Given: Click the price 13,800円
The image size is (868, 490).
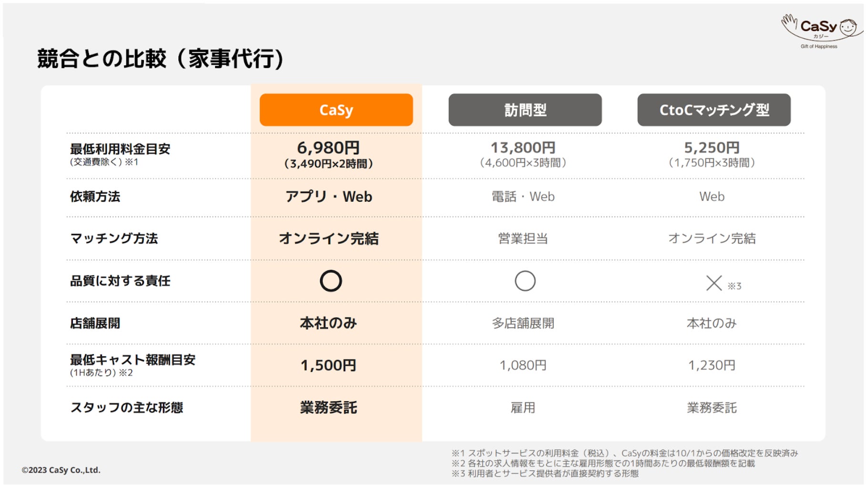Looking at the screenshot, I should click(523, 148).
